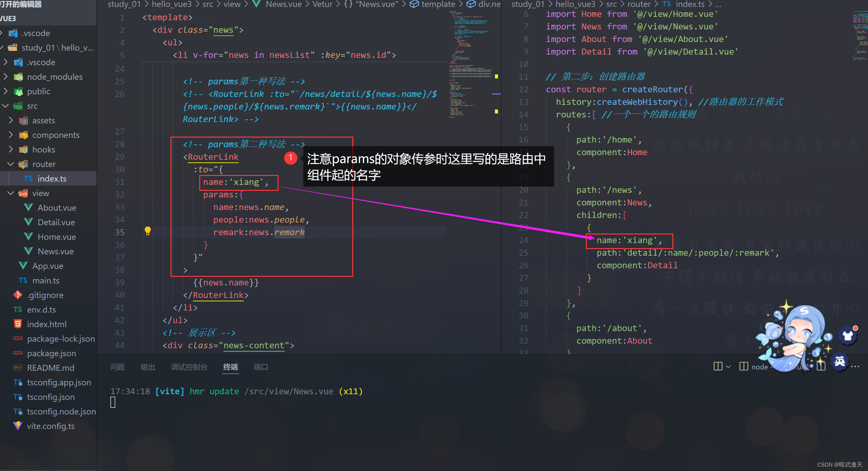Click the Vue icon beside About.vue
The height and width of the screenshot is (471, 868).
(x=28, y=207)
